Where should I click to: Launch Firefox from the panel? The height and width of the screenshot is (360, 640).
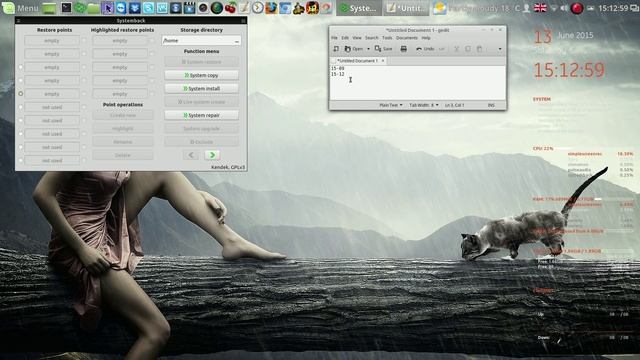click(271, 8)
